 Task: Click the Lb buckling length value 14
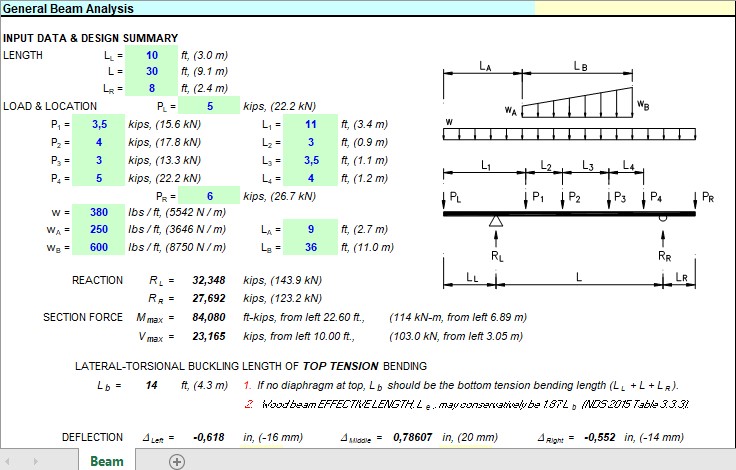click(151, 385)
